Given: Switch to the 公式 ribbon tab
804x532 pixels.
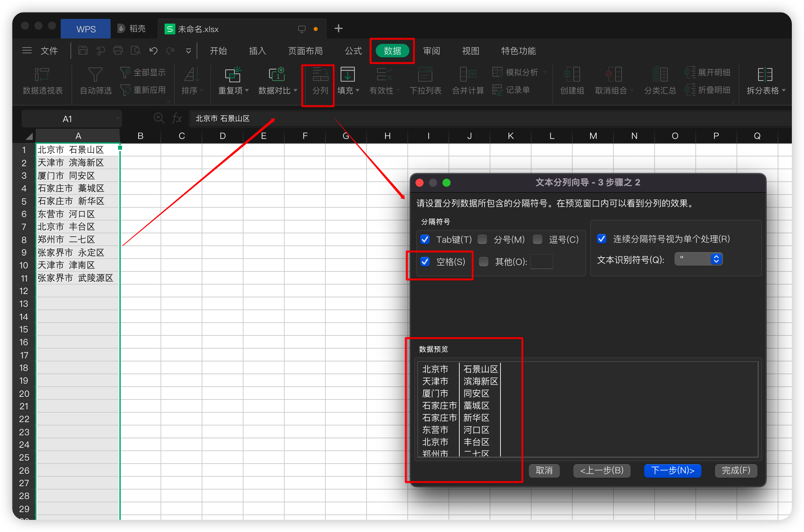Looking at the screenshot, I should pos(353,51).
